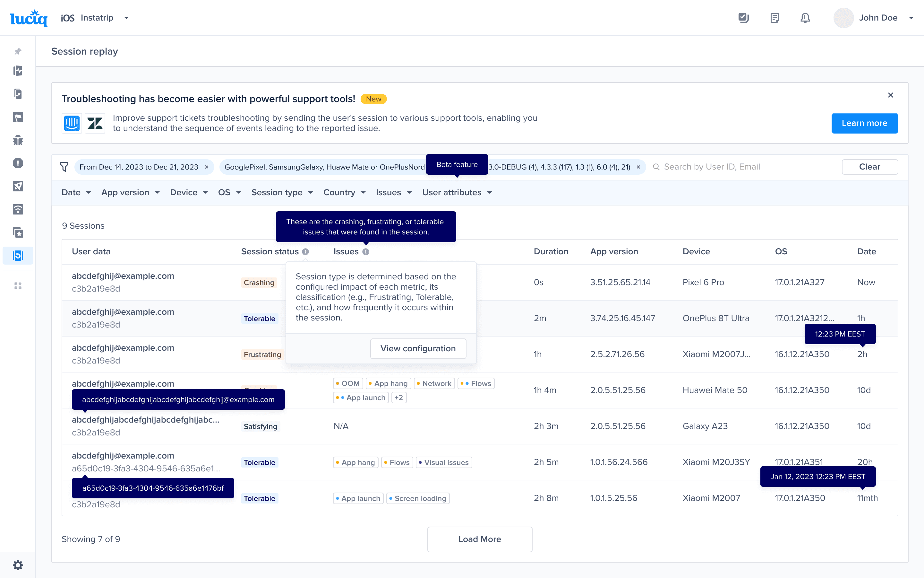Click the Learn more button
Image resolution: width=924 pixels, height=578 pixels.
864,123
